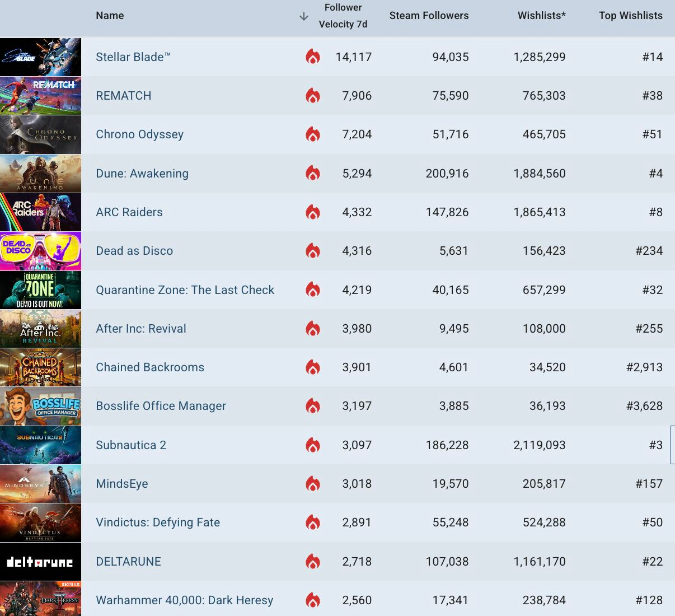675x616 pixels.
Task: Open the Bosslife Office Manager thumbnail
Action: pyautogui.click(x=40, y=407)
